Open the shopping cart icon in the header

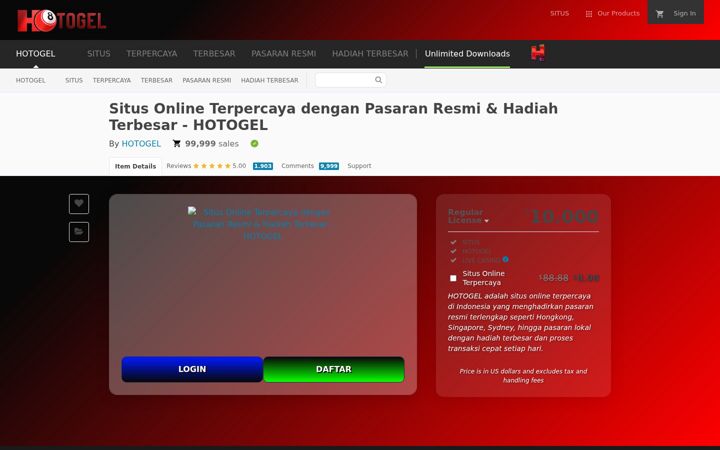660,14
